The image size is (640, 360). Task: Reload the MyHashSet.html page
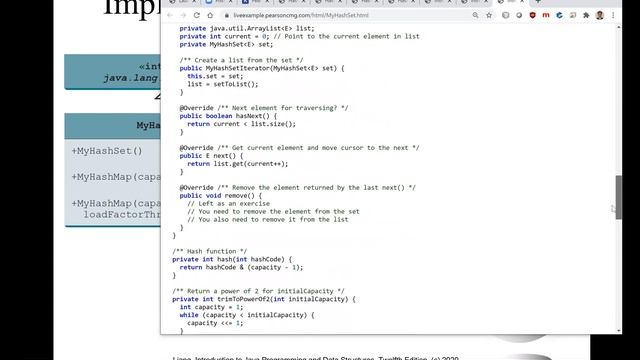pos(197,15)
